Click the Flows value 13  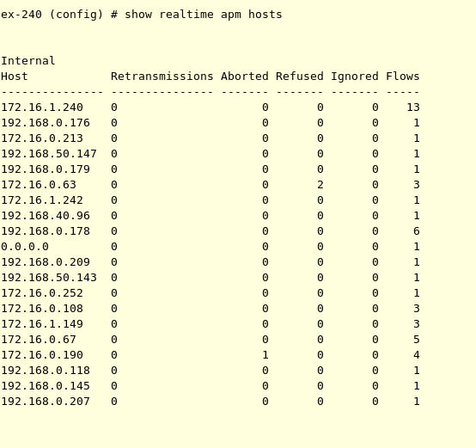[413, 107]
